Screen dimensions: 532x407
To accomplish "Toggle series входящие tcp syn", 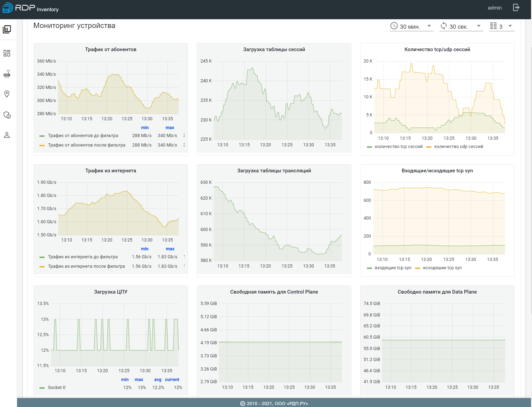I will [393, 268].
